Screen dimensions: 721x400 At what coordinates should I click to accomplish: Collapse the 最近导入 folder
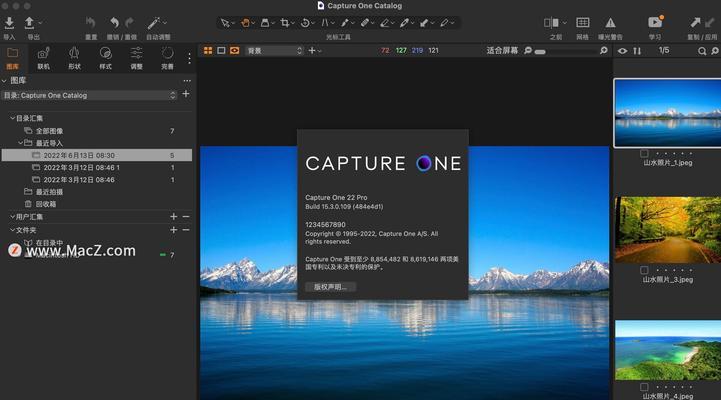(x=20, y=143)
